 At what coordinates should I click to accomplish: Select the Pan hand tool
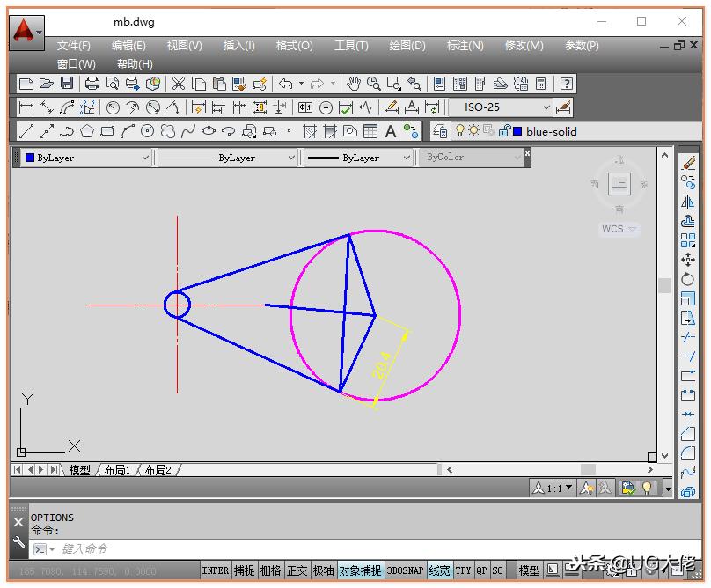click(354, 84)
